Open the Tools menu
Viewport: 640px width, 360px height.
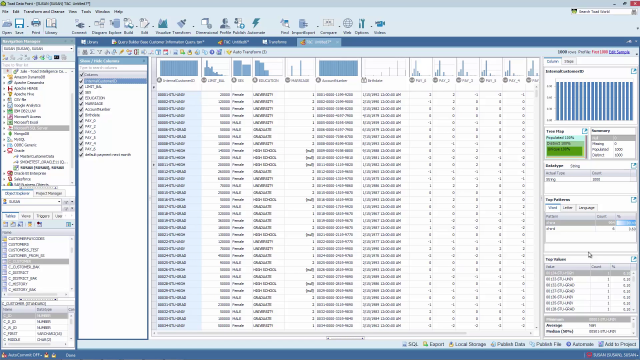pos(86,11)
